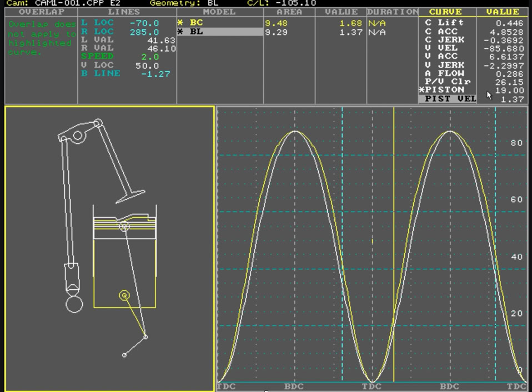Click the CURVE column header
The height and width of the screenshot is (392, 532).
pos(446,12)
